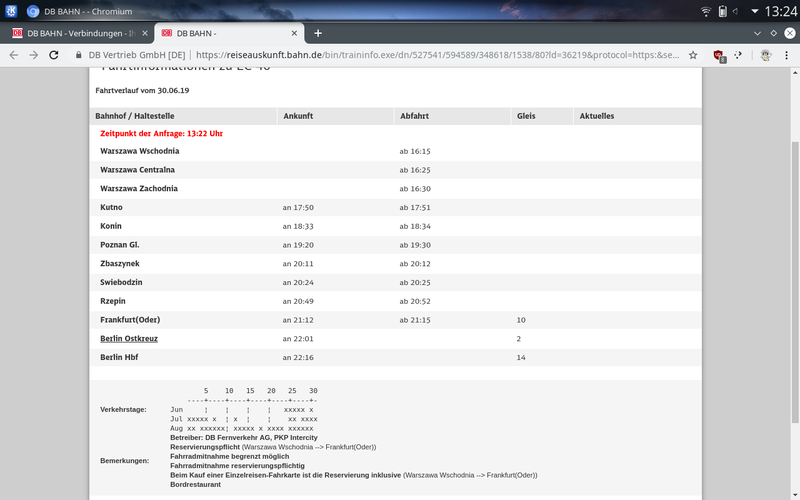The width and height of the screenshot is (800, 500).
Task: Check the battery status tray icon
Action: click(722, 11)
